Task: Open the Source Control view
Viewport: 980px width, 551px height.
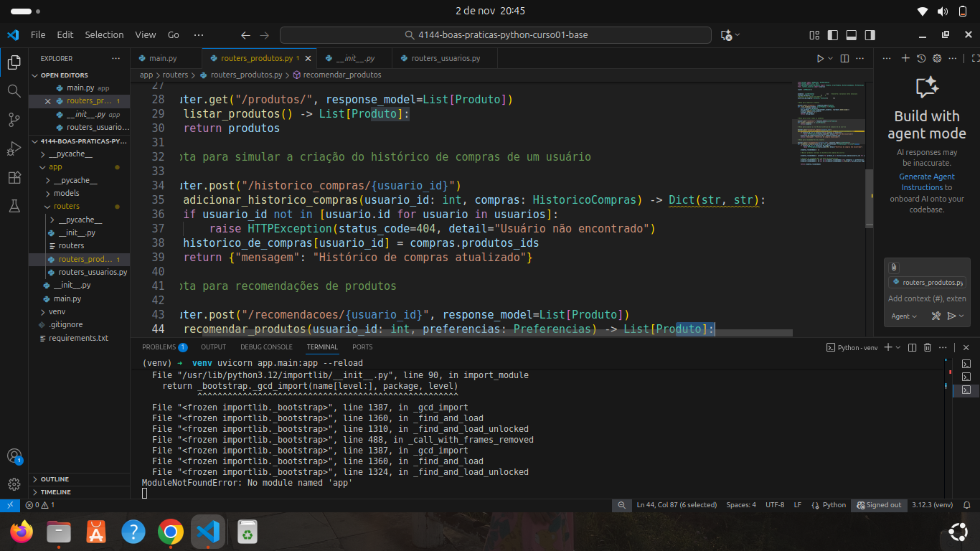Action: point(14,120)
